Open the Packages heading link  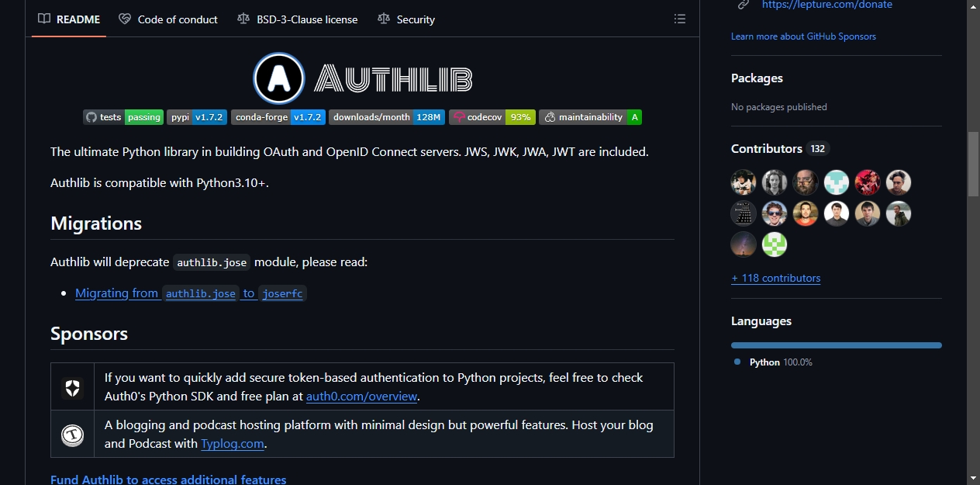(x=757, y=78)
